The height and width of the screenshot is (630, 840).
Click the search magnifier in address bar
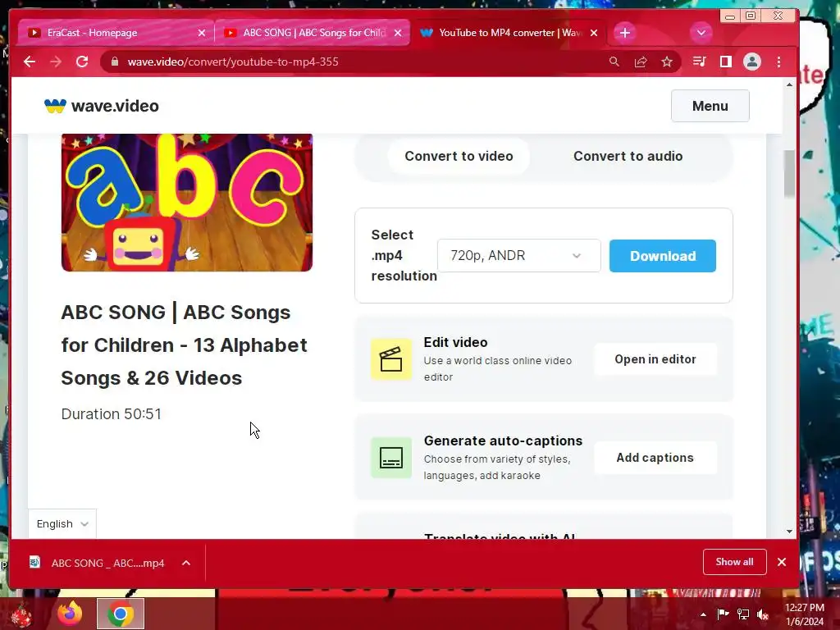[x=614, y=62]
